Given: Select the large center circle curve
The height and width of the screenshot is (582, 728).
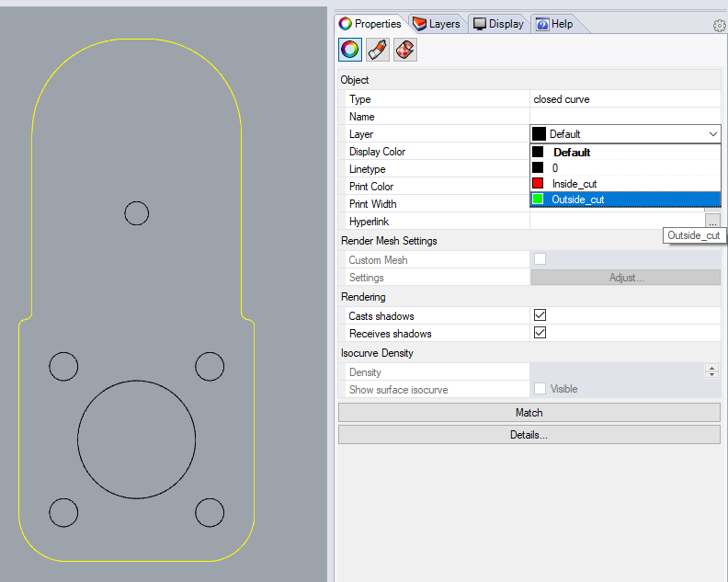Looking at the screenshot, I should [x=78, y=437].
